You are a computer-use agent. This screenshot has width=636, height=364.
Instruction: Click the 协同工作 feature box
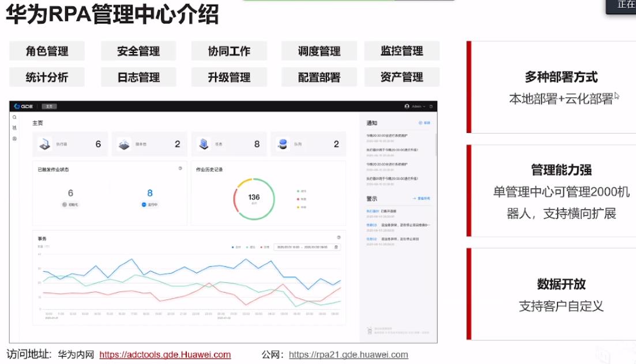pos(229,51)
